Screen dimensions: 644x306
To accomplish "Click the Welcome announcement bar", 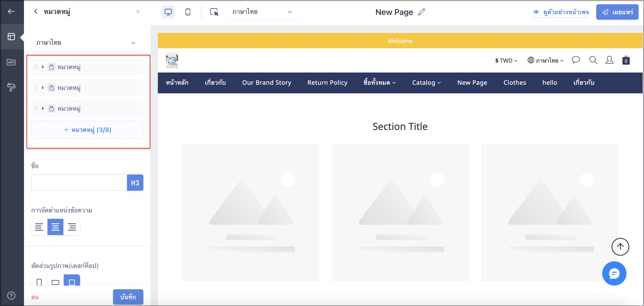I will (x=400, y=41).
